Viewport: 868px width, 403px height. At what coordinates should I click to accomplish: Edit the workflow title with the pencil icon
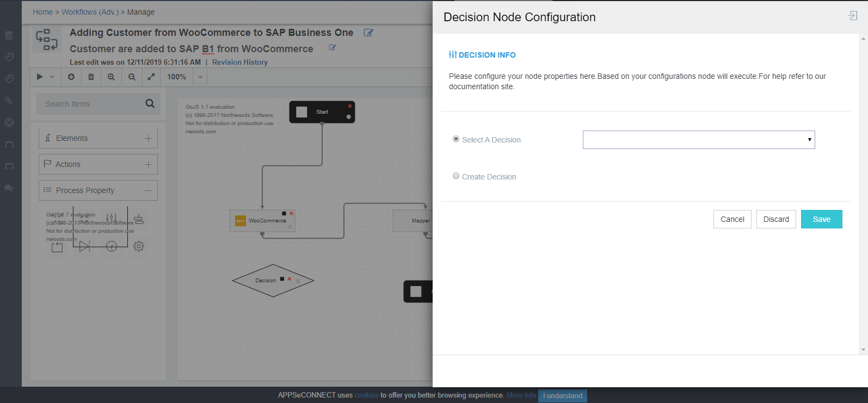coord(368,33)
